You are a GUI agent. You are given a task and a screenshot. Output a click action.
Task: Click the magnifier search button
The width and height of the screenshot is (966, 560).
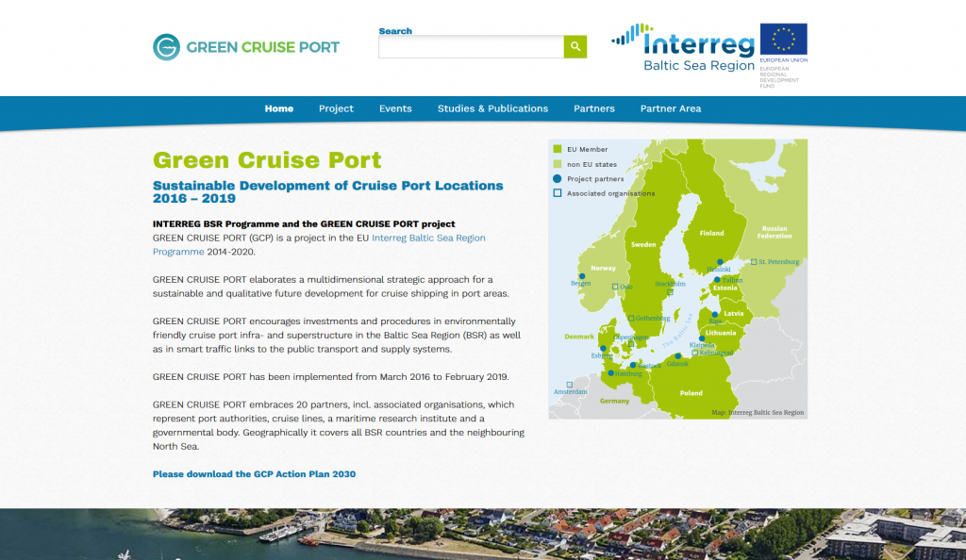[x=575, y=46]
